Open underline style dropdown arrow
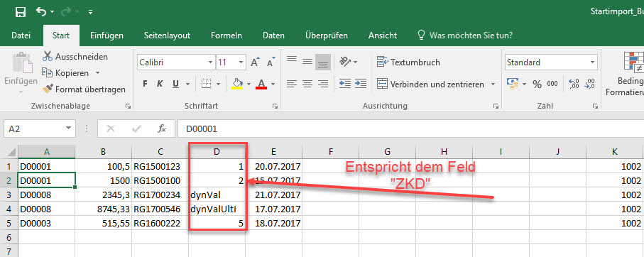 tap(188, 84)
